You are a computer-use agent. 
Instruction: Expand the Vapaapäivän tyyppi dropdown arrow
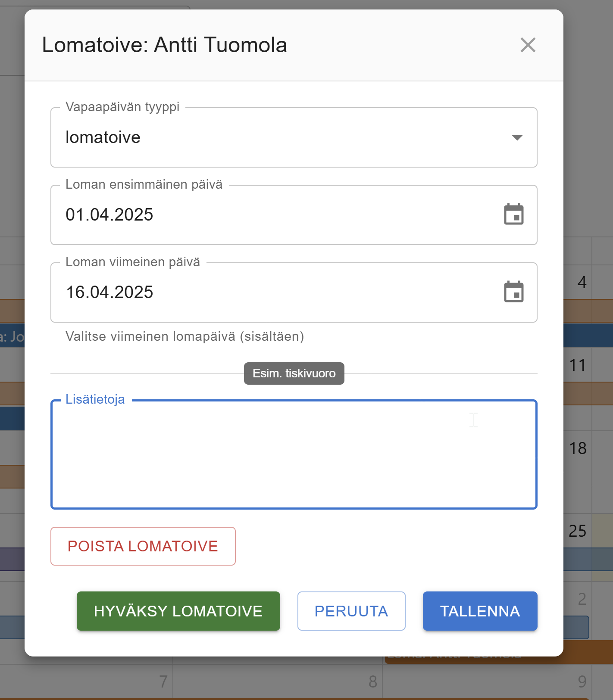[517, 138]
